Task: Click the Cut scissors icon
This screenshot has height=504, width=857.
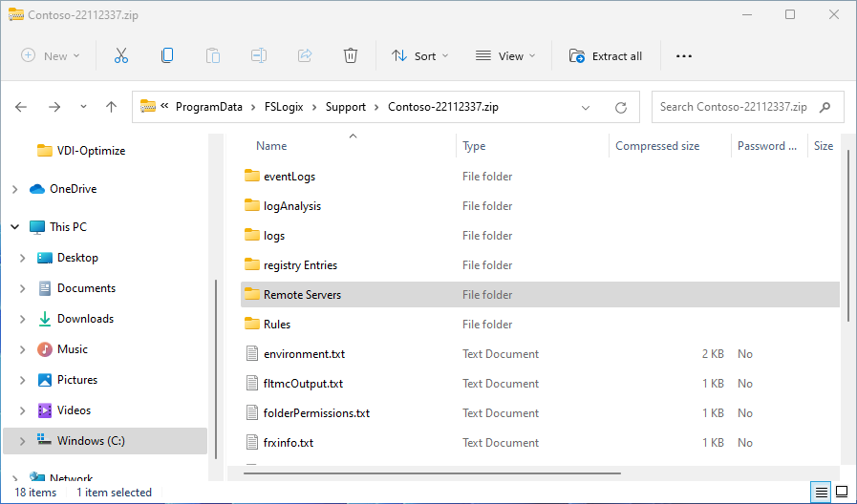Action: coord(121,55)
